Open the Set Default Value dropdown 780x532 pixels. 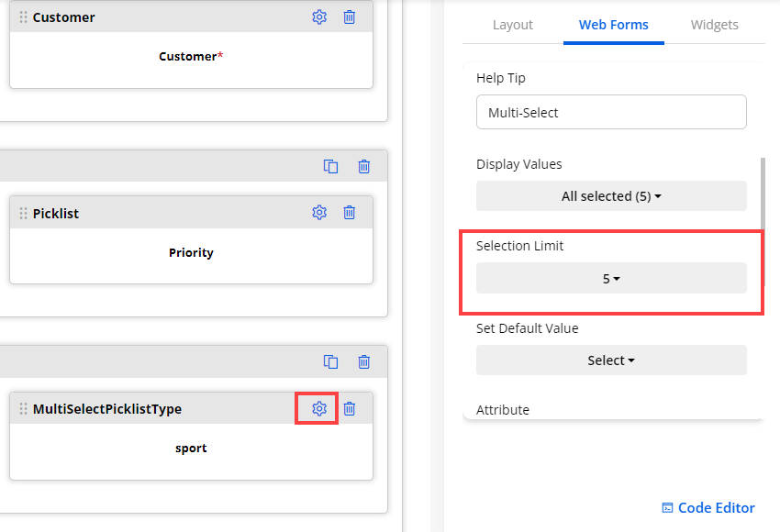pos(611,360)
